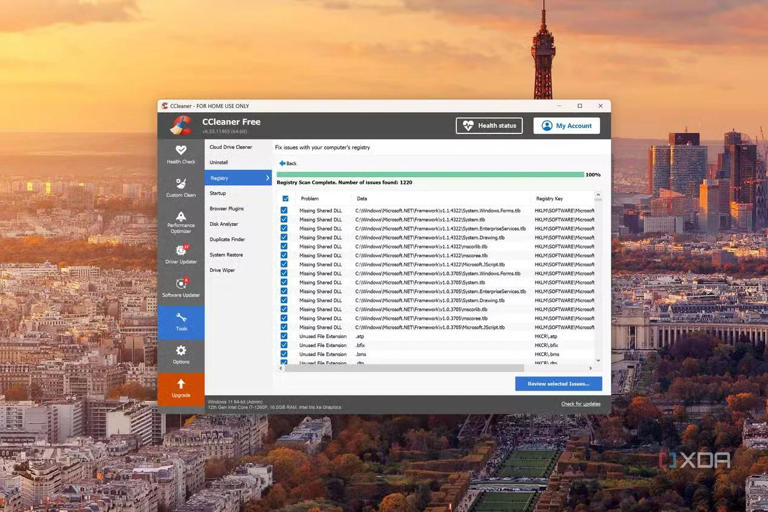Sort by the Data column header
The width and height of the screenshot is (768, 512).
tap(362, 198)
